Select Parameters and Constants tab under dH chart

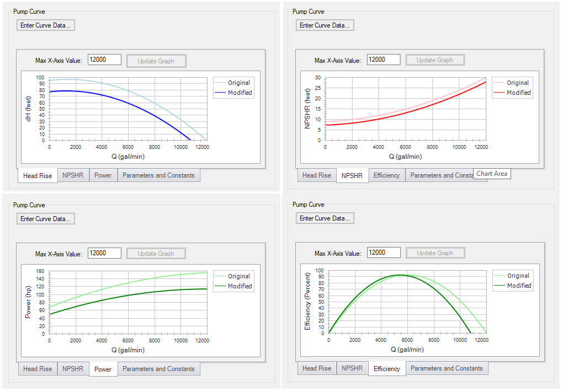[158, 175]
